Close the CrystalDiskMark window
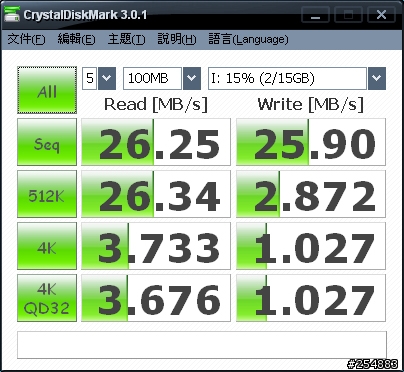The image size is (404, 372). tap(381, 15)
